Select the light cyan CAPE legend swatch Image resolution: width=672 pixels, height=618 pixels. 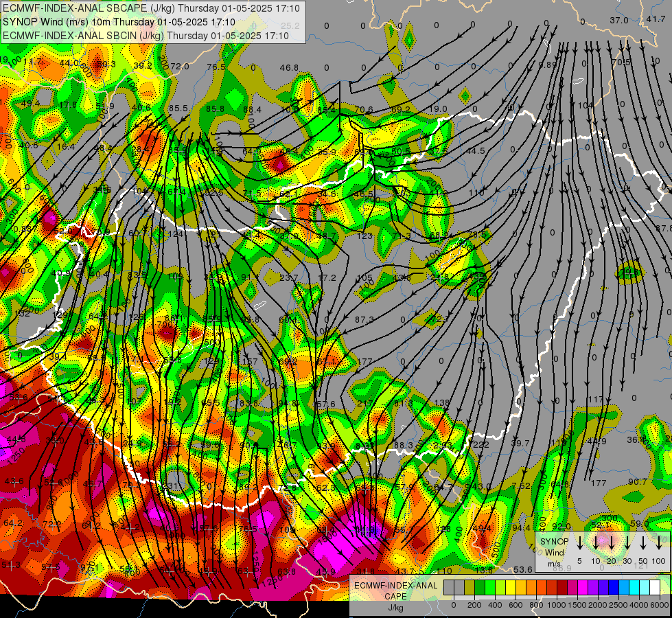(645, 587)
